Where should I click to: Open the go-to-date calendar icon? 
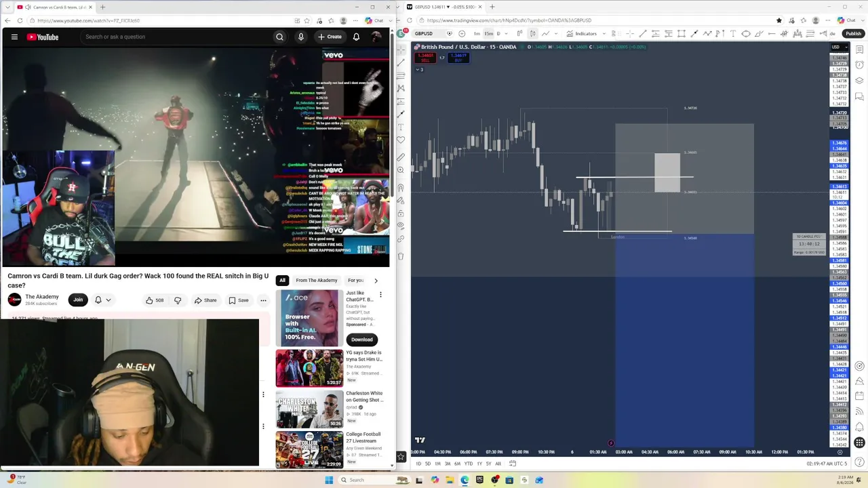point(513,464)
